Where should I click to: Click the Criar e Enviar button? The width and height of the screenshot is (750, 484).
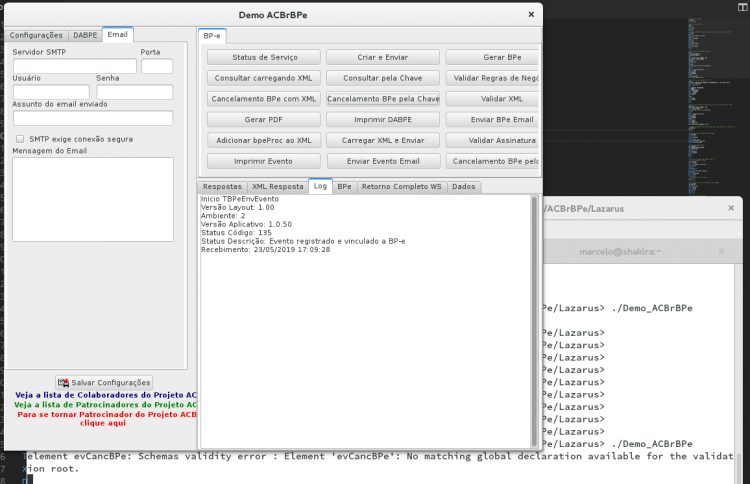[x=383, y=57]
